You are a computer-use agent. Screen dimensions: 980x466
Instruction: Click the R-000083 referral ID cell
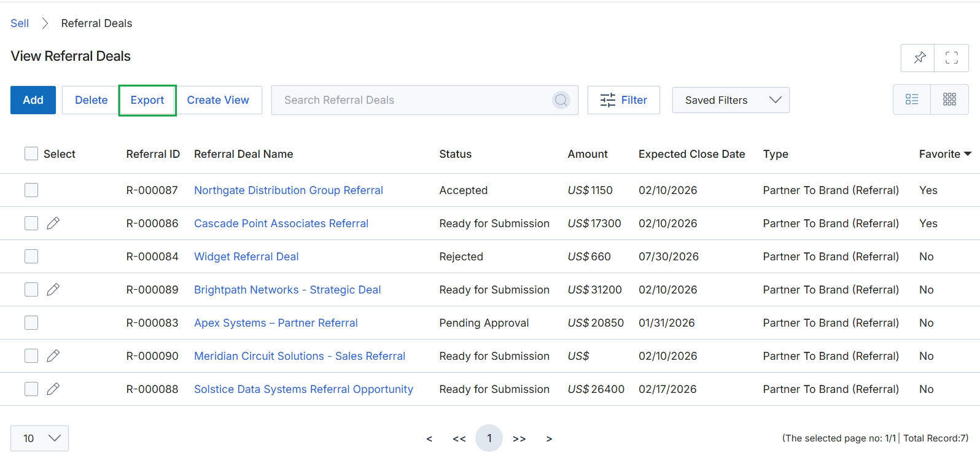coord(152,323)
